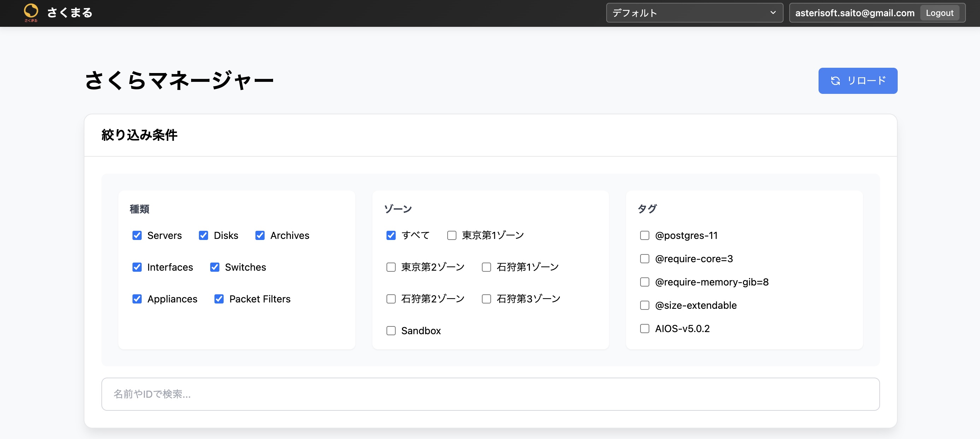Viewport: 980px width, 439px height.
Task: Disable the Appliances checkbox
Action: 137,299
